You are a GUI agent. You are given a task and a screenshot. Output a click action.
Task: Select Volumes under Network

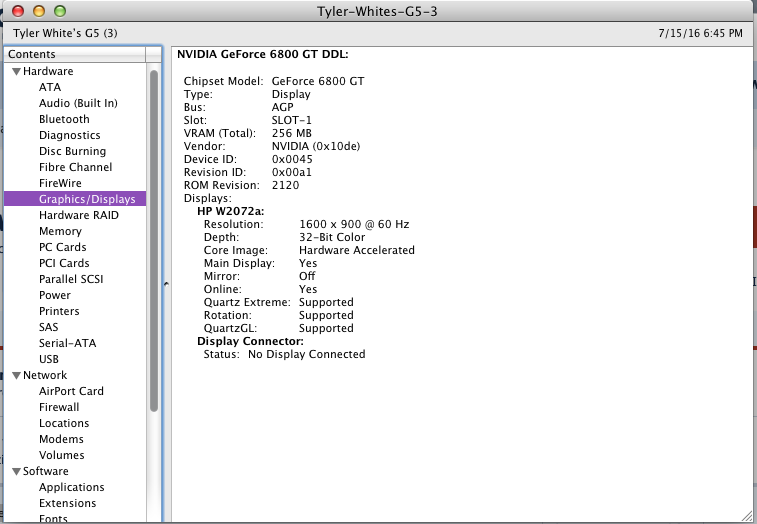62,455
